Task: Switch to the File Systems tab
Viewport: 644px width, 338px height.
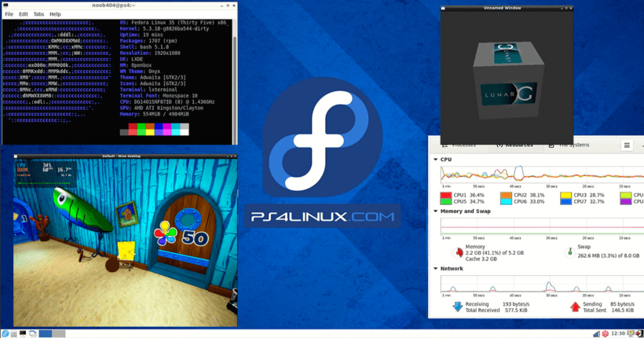Action: pos(570,145)
